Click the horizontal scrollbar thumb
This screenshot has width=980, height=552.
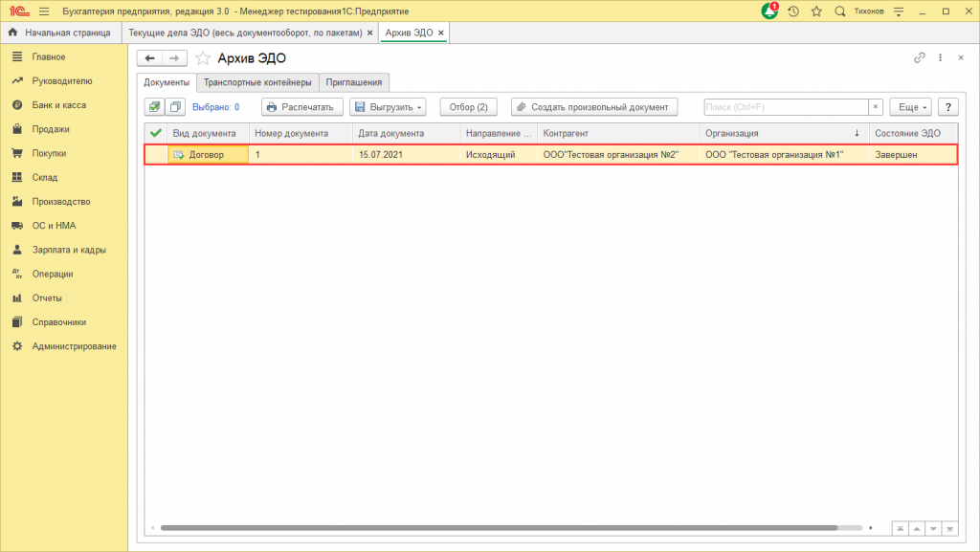tap(499, 528)
